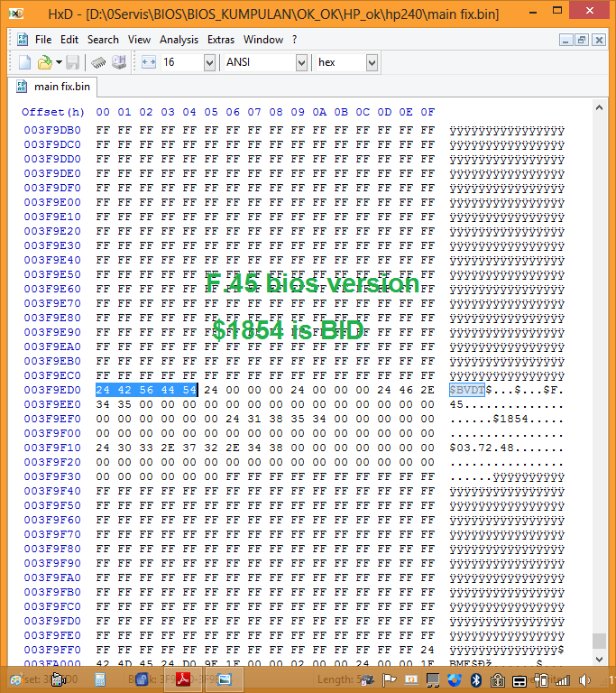The height and width of the screenshot is (693, 616).
Task: Click byte 31 in row 003F9EF0
Action: (254, 419)
